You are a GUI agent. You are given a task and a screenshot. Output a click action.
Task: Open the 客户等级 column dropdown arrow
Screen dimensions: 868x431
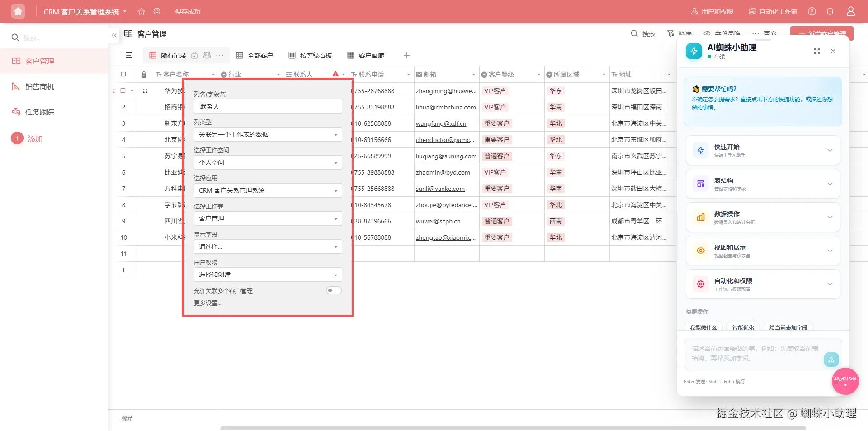click(x=539, y=75)
